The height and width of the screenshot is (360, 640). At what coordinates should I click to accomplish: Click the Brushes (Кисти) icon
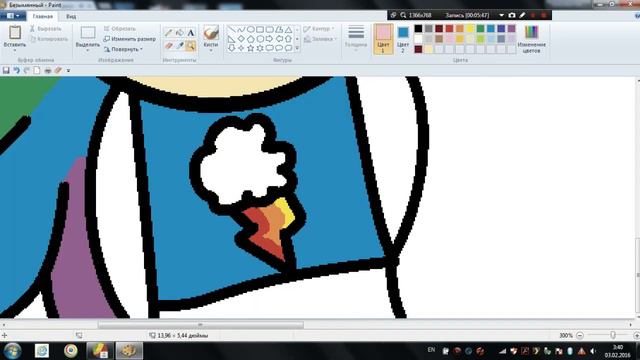[211, 33]
